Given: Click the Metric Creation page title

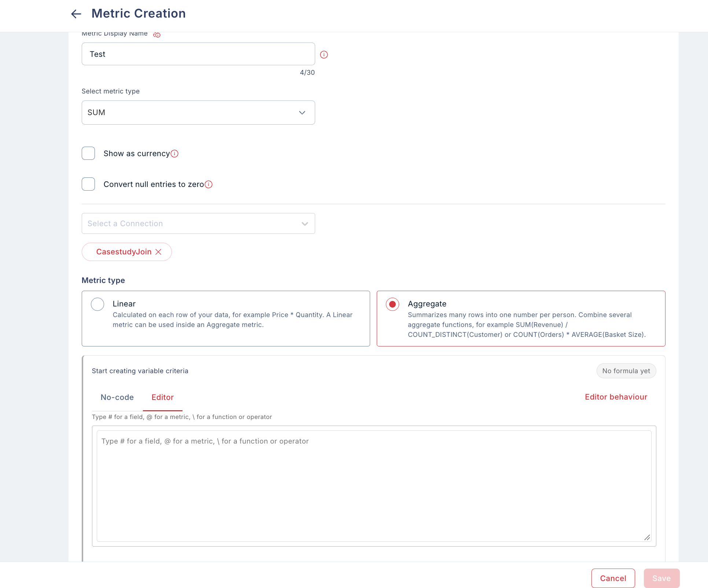Looking at the screenshot, I should (139, 14).
